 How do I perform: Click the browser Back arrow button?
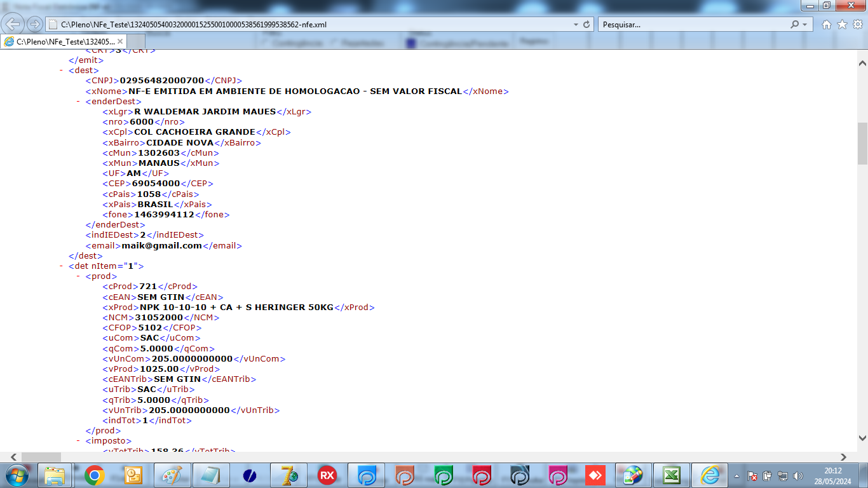pyautogui.click(x=14, y=24)
